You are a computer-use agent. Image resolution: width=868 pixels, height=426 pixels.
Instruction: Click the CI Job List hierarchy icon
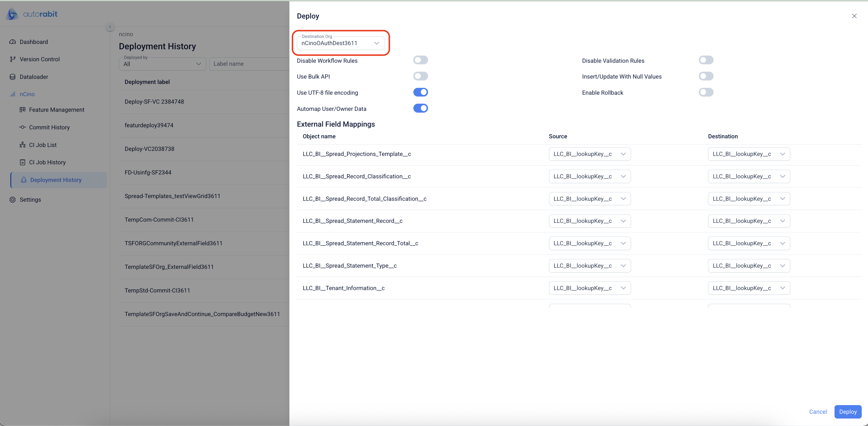(x=23, y=145)
